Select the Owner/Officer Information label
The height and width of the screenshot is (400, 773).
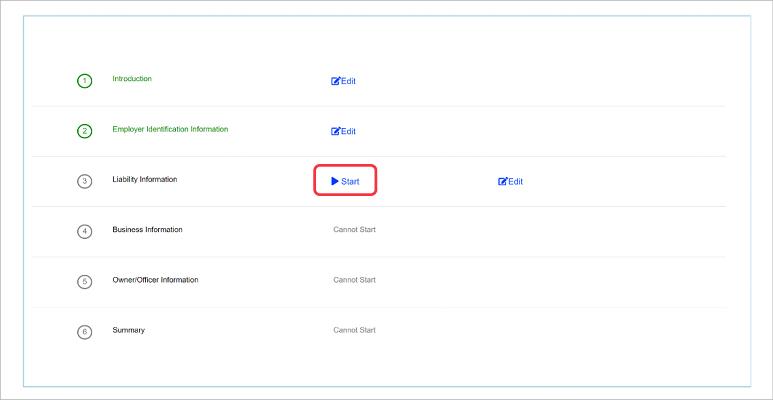(x=155, y=279)
